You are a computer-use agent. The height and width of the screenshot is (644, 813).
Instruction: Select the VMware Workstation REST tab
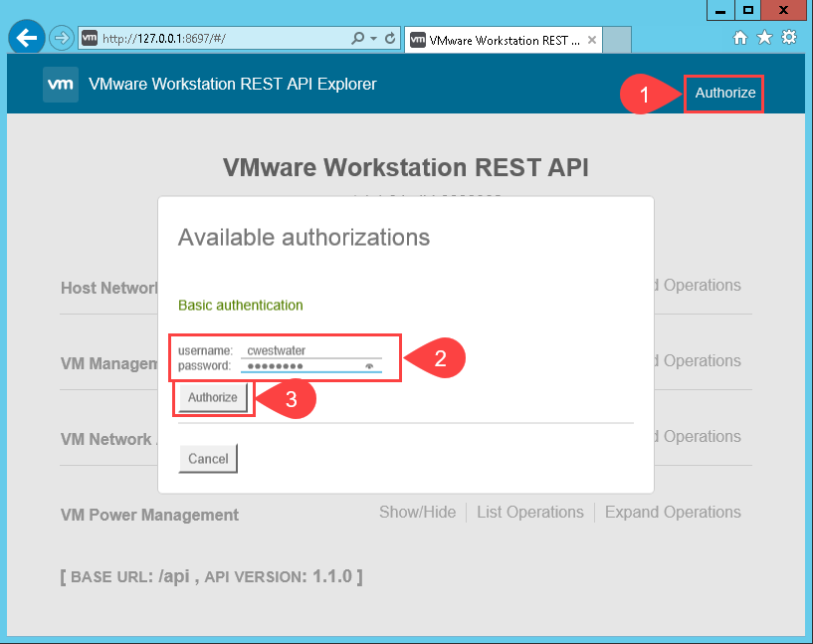[x=503, y=40]
